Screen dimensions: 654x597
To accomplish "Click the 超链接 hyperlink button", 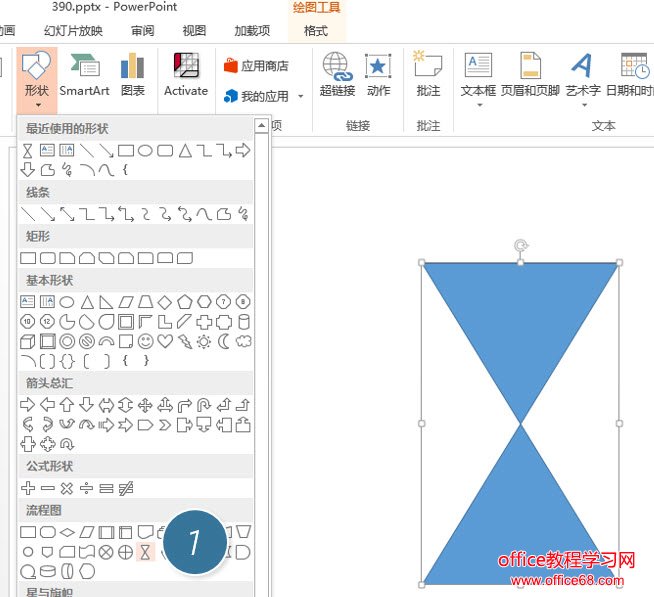I will click(337, 75).
